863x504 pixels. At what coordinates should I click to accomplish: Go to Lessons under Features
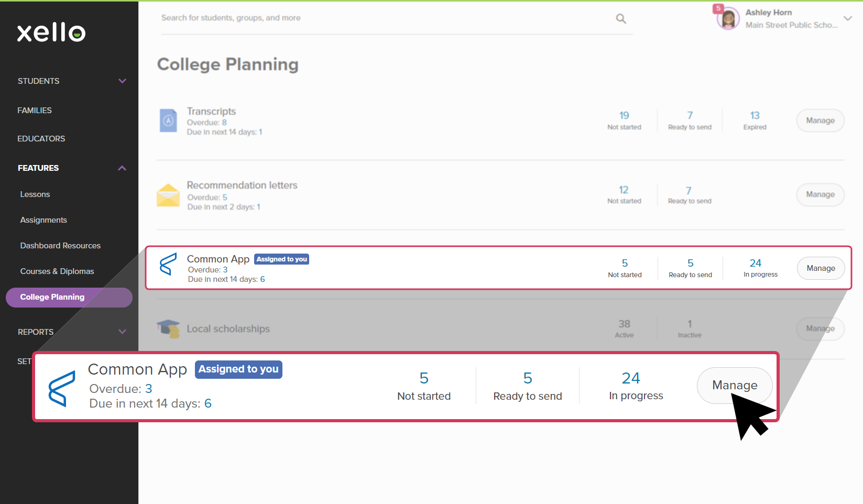pos(35,194)
